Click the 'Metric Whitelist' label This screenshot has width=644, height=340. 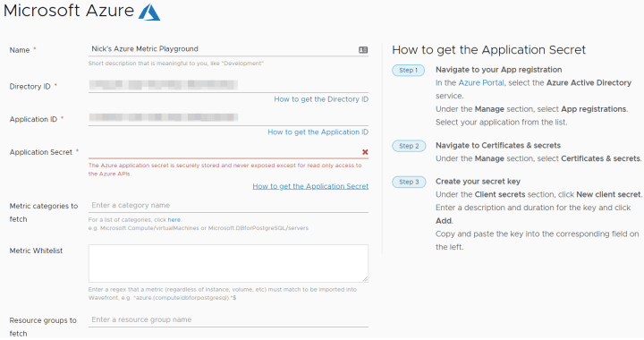coord(36,251)
